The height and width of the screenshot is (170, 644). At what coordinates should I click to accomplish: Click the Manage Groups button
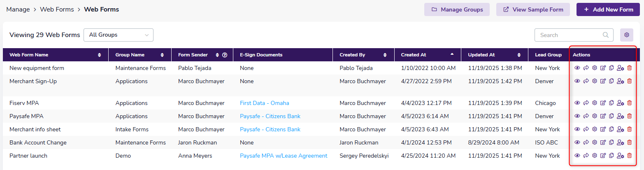tap(457, 9)
